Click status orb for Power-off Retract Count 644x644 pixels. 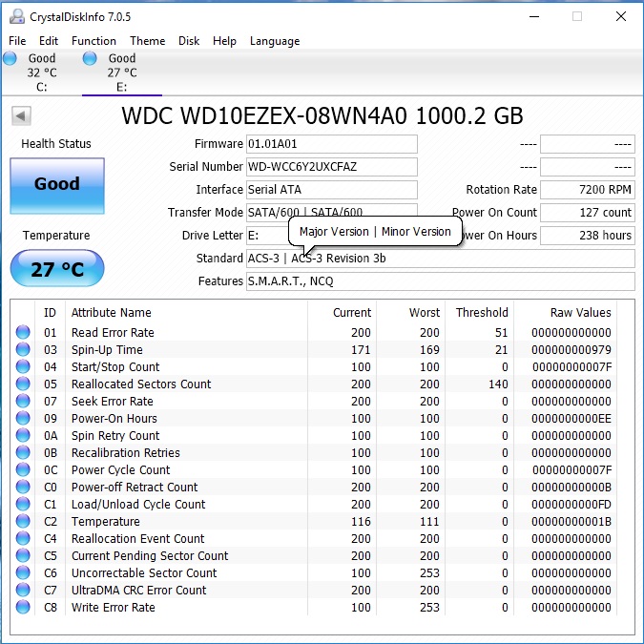point(23,487)
